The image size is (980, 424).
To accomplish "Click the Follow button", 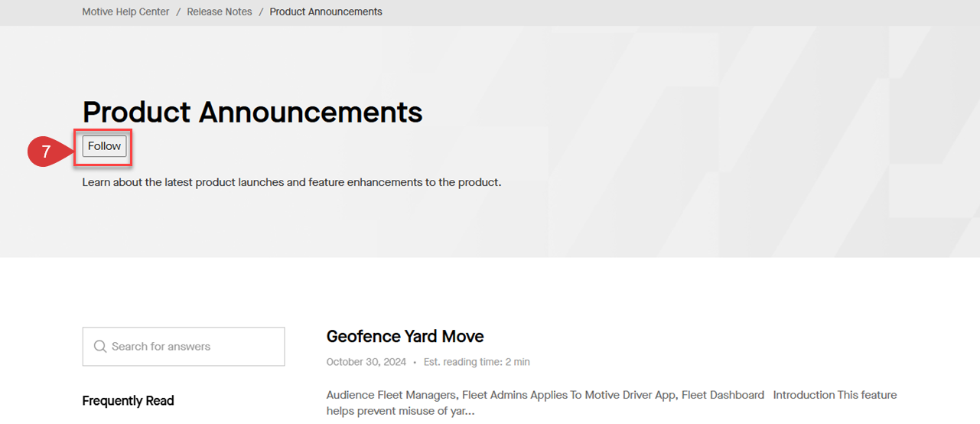I will click(105, 146).
